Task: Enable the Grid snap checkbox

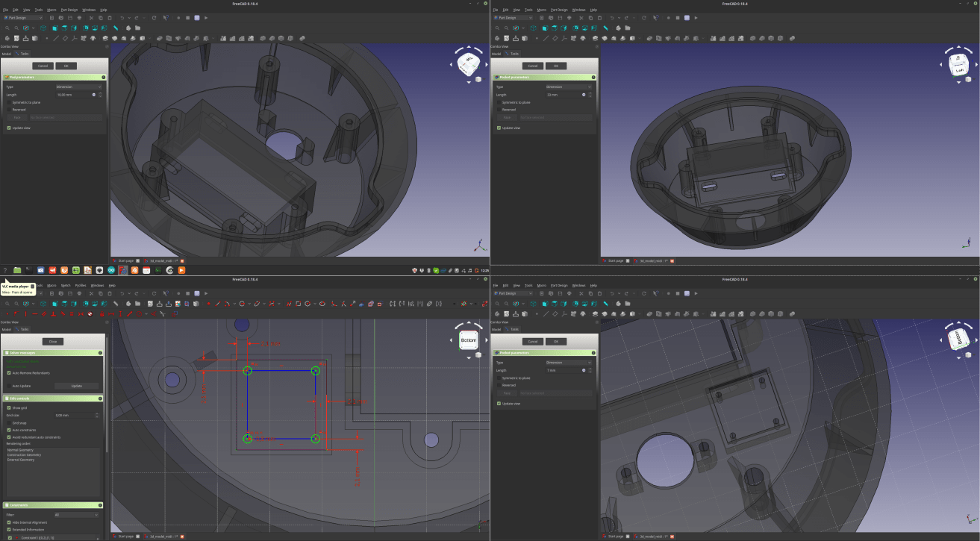Action: pyautogui.click(x=9, y=422)
